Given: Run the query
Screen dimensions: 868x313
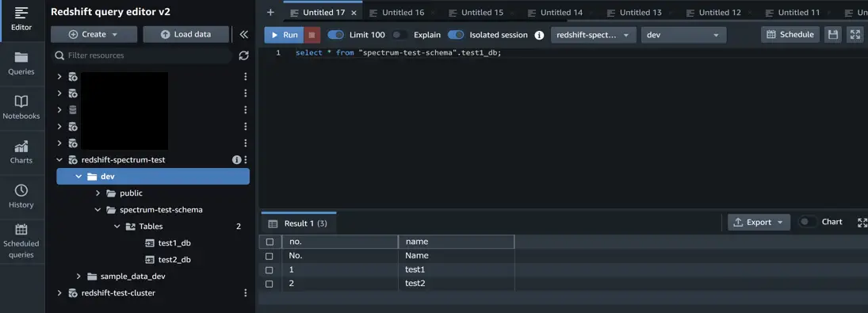Looking at the screenshot, I should tap(284, 35).
